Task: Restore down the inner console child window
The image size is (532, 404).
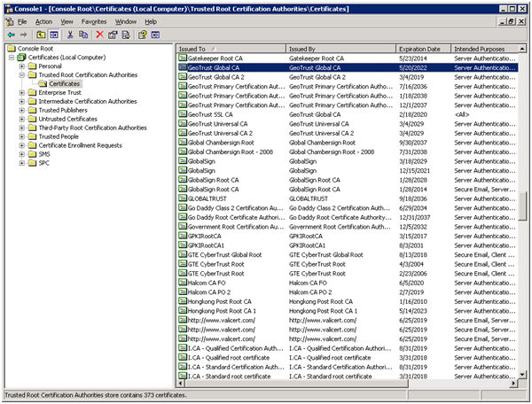Action: [x=512, y=21]
